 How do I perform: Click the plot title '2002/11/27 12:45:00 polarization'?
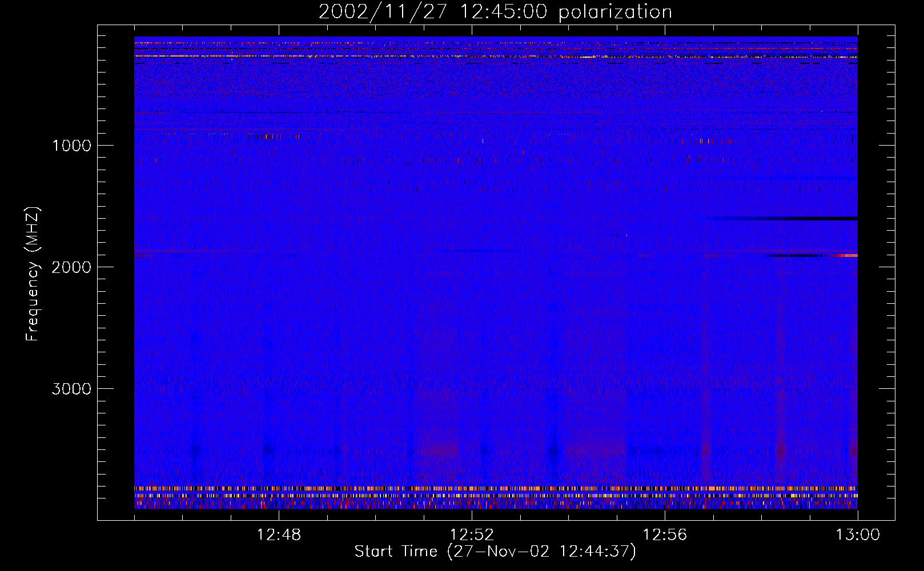pos(495,12)
